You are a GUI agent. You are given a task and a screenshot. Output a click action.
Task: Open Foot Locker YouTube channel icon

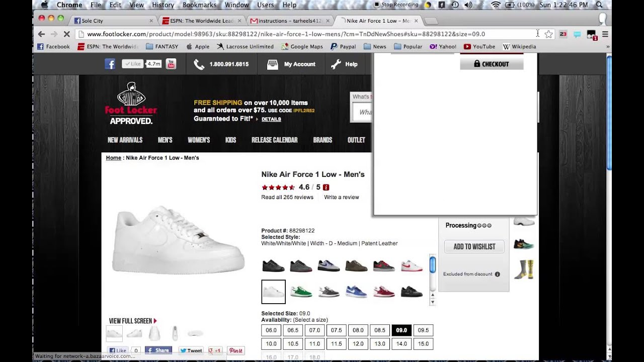tap(171, 64)
